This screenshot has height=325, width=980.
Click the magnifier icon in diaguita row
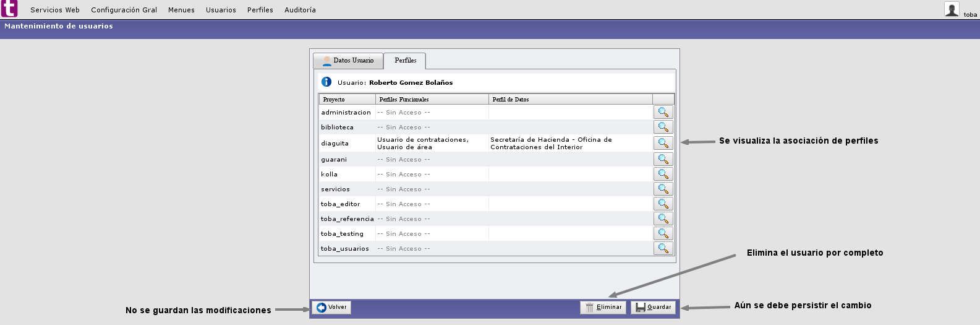click(663, 143)
